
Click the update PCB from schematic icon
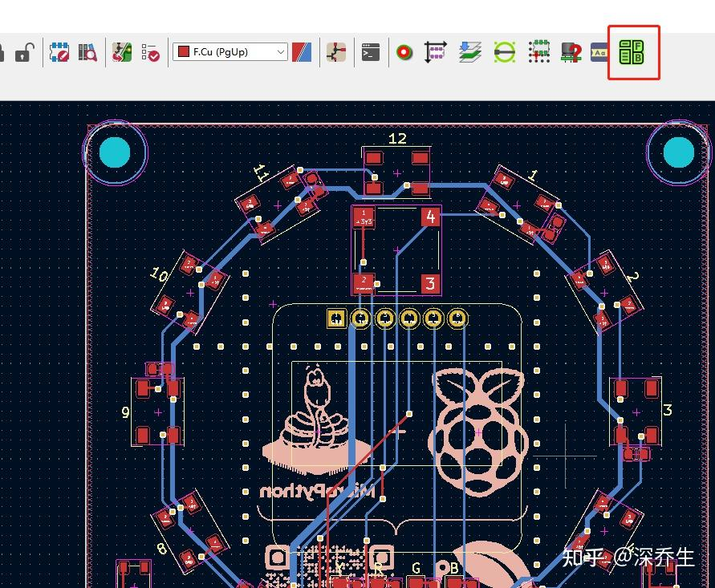pos(121,51)
